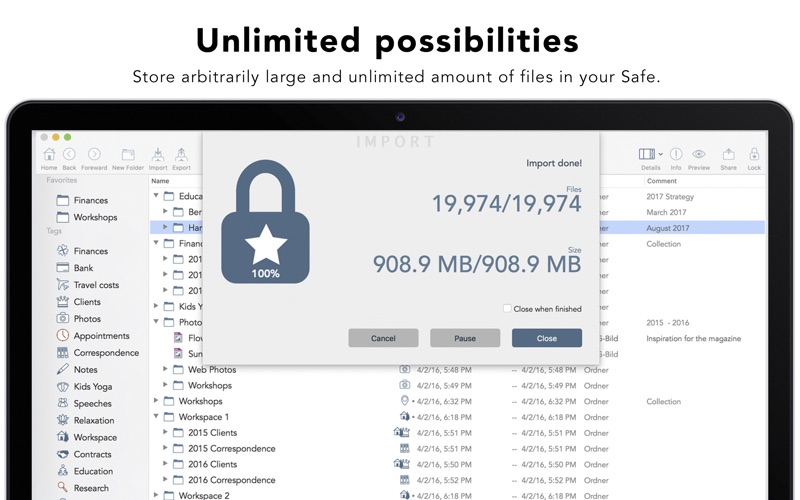800x500 pixels.
Task: Expand the Web Photos folder
Action: [166, 369]
